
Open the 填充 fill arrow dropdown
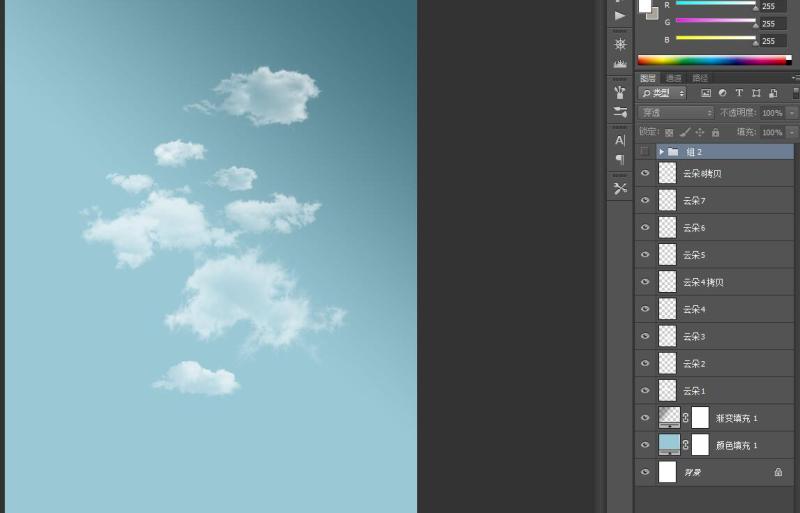(x=792, y=132)
